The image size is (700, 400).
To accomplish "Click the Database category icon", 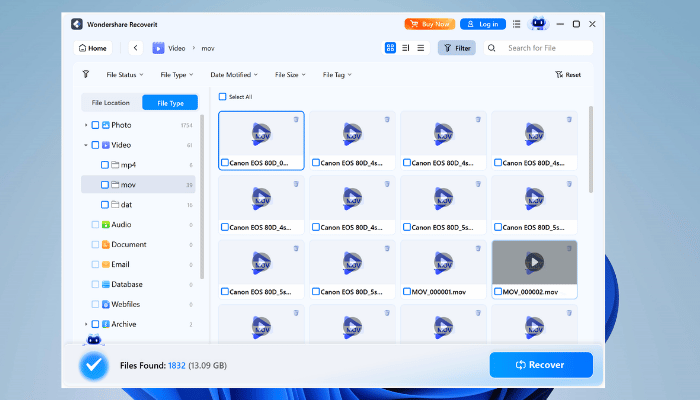I will (106, 284).
